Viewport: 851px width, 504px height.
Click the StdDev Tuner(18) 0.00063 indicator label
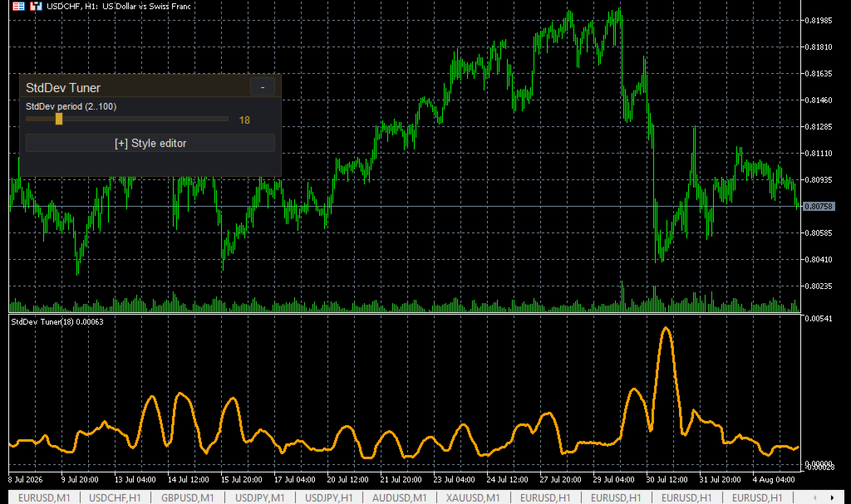(57, 321)
